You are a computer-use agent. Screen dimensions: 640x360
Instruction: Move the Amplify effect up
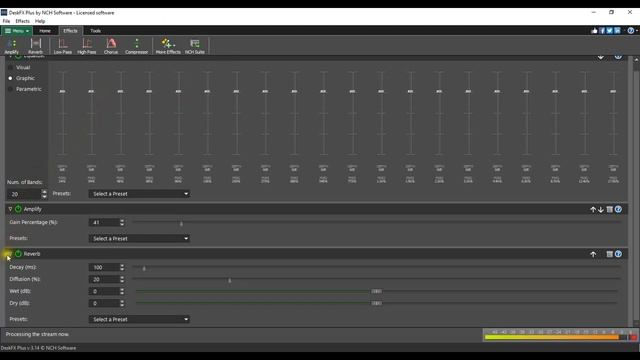[x=593, y=209]
